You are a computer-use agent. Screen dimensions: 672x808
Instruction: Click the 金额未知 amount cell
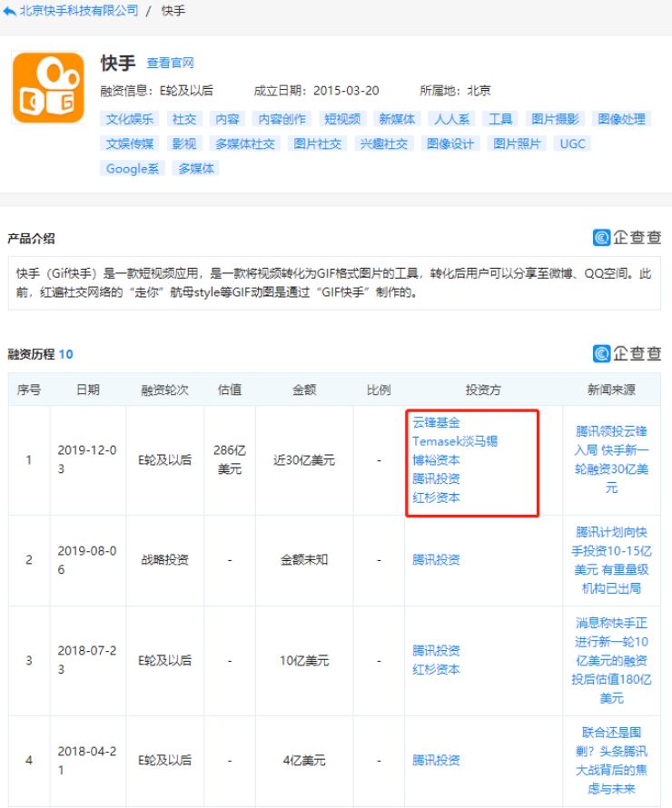click(304, 559)
